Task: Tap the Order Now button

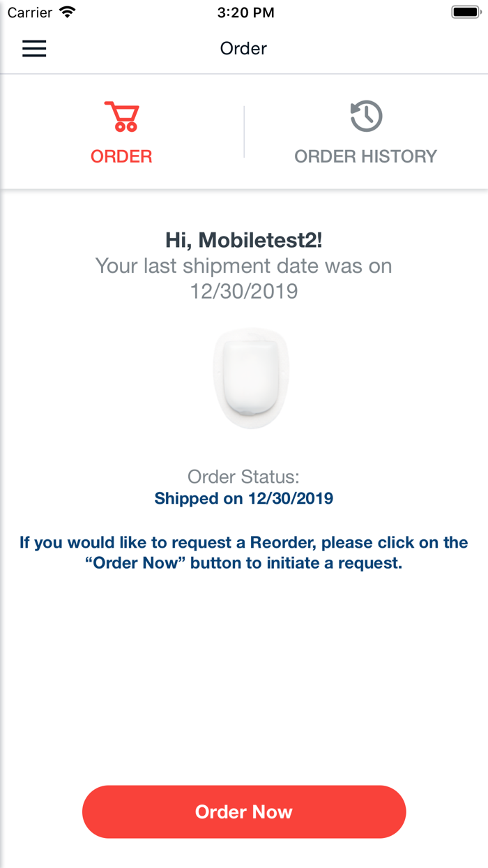Action: (243, 811)
